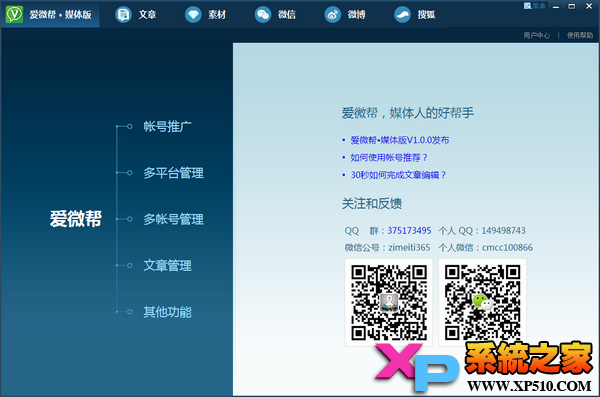The height and width of the screenshot is (397, 600).
Task: Click the 微博 Weibo icon
Action: coord(333,15)
